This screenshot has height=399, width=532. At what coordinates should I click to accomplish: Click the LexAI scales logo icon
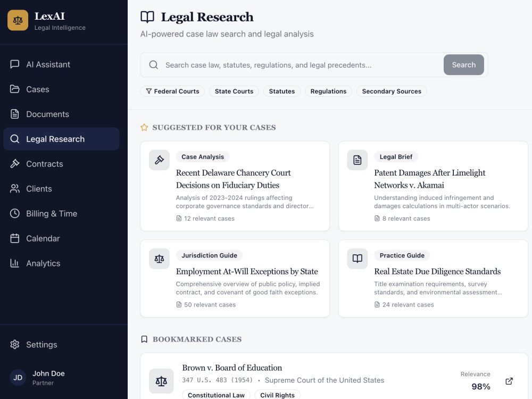18,20
